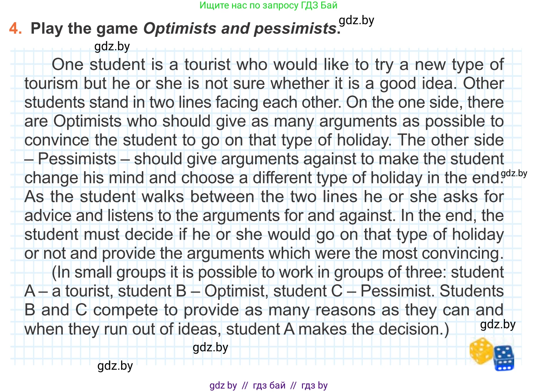Click the small gdz.by after "in the end."
This screenshot has height=392, width=538.
click(x=514, y=173)
